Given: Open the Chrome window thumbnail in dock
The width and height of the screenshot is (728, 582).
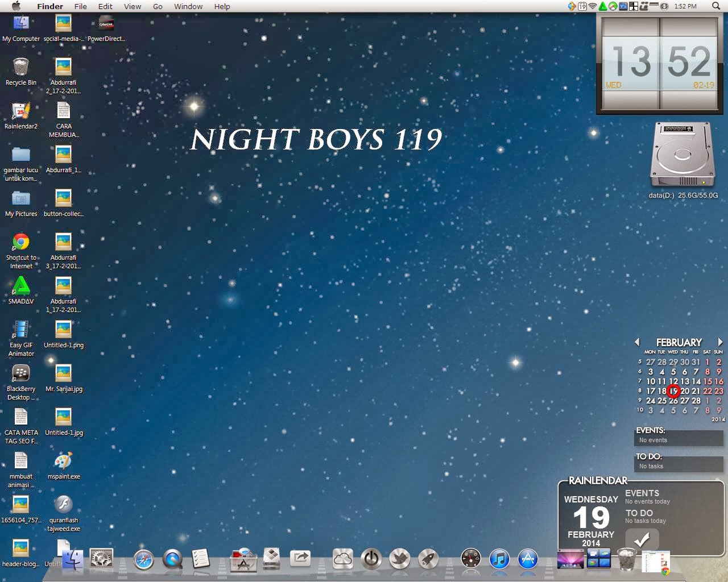Looking at the screenshot, I should [x=656, y=562].
